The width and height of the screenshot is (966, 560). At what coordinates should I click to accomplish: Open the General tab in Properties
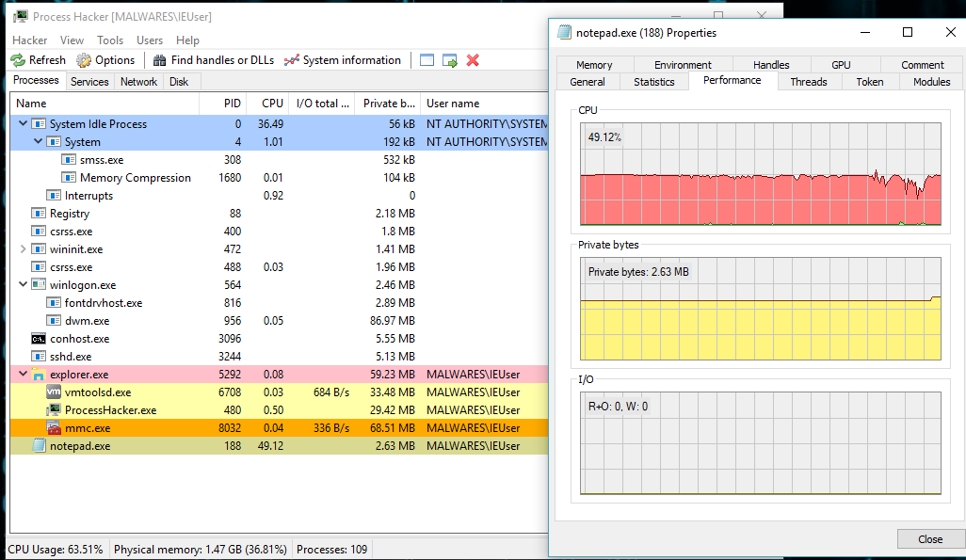pyautogui.click(x=588, y=82)
